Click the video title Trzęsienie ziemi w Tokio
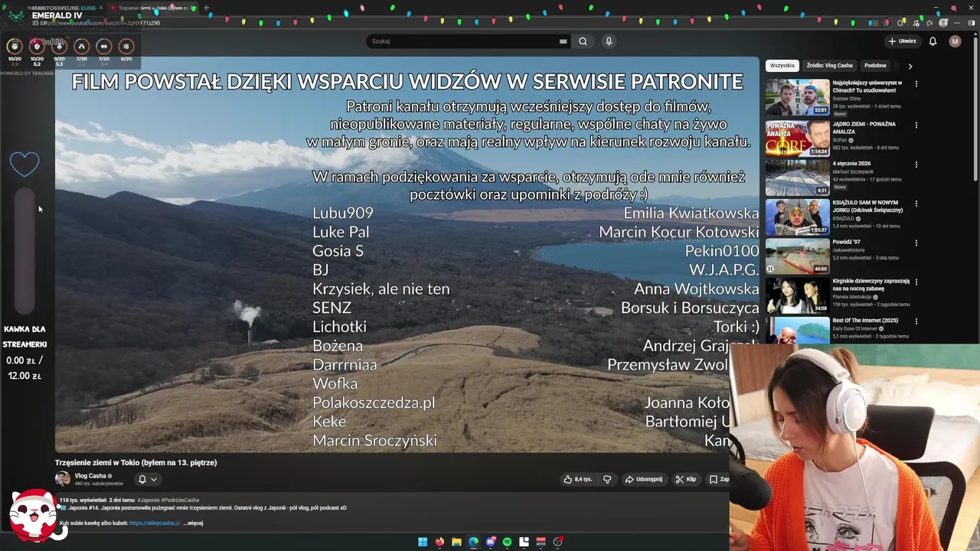This screenshot has height=551, width=980. (x=136, y=462)
